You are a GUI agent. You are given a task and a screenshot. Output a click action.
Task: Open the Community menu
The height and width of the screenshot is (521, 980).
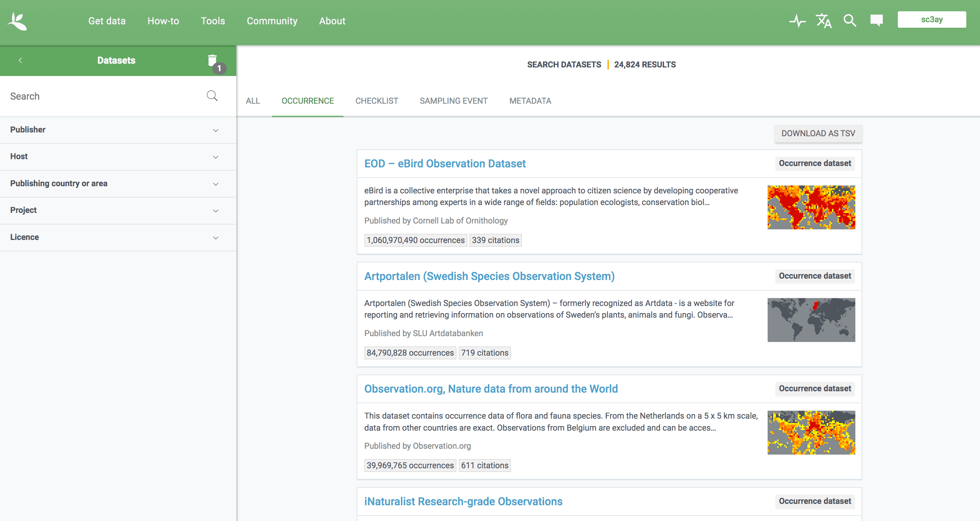pyautogui.click(x=272, y=21)
